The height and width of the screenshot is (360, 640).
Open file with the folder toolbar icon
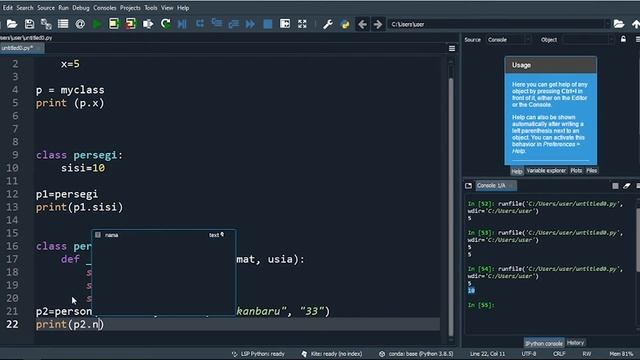click(12, 24)
